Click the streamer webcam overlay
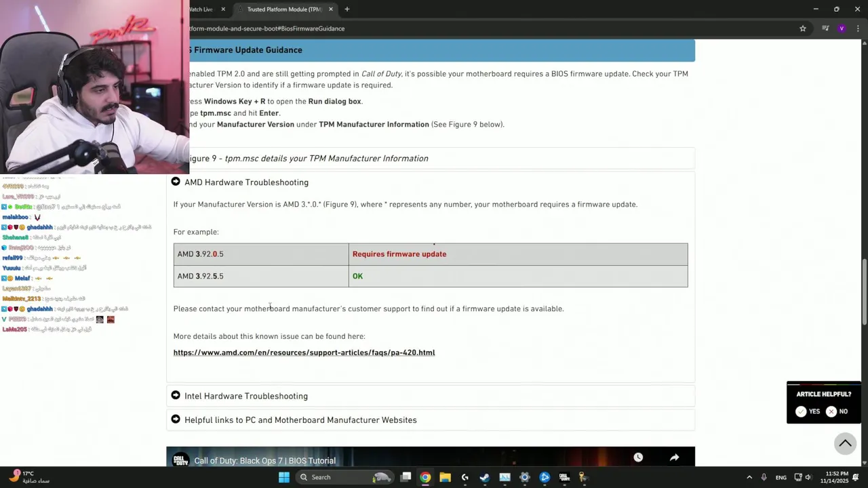 (x=95, y=87)
